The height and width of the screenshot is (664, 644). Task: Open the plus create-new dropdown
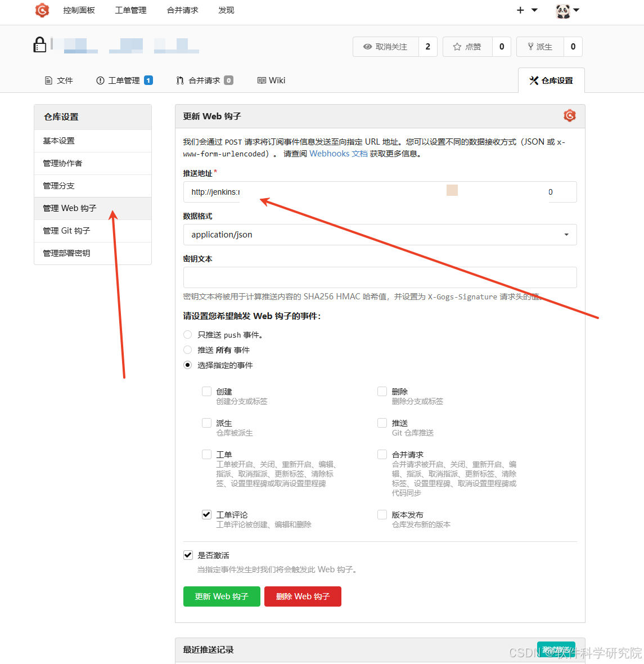coord(526,10)
